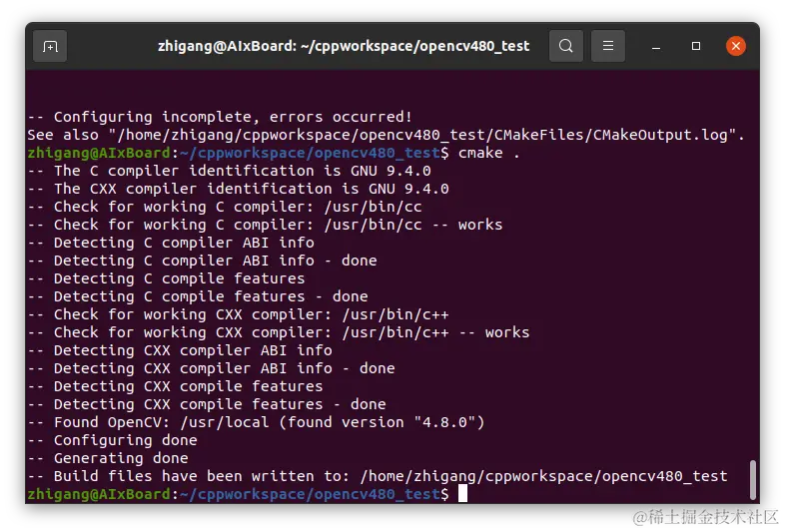The height and width of the screenshot is (532, 785).
Task: Close the terminal window
Action: (x=735, y=46)
